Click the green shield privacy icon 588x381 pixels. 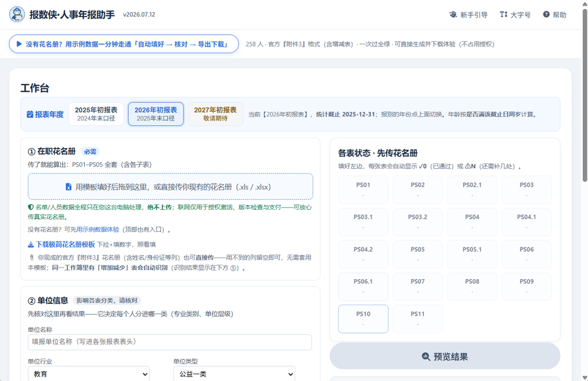click(x=31, y=207)
